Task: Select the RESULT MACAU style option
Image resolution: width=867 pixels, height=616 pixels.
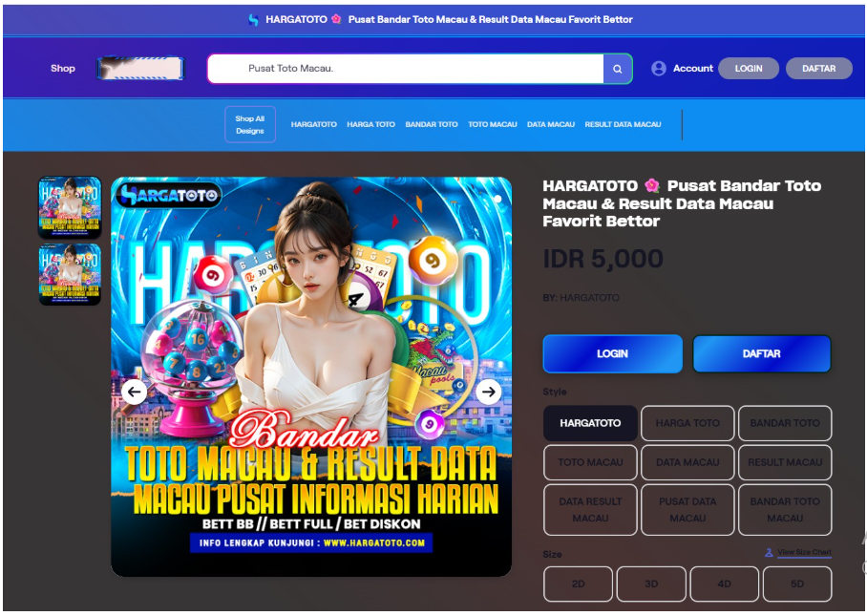Action: (785, 462)
